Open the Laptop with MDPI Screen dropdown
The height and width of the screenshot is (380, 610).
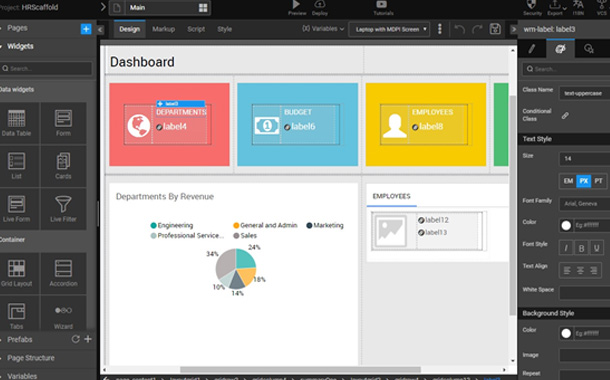tap(389, 29)
